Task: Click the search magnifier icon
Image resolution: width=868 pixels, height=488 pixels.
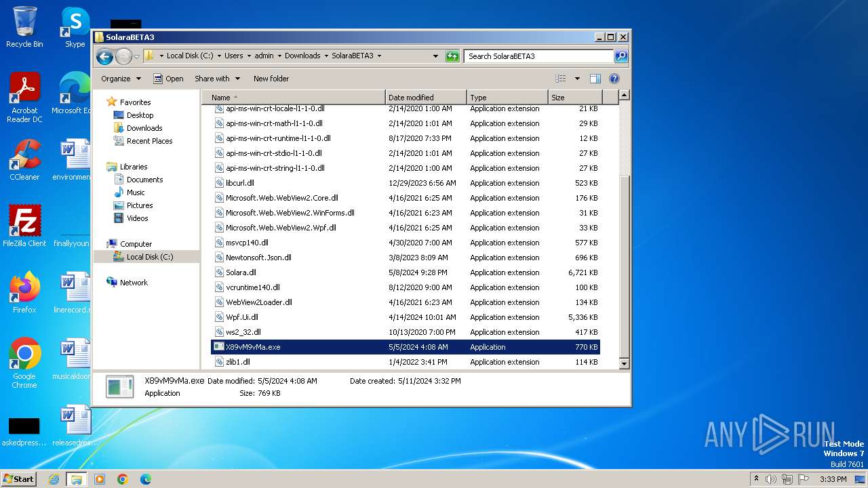Action: (x=620, y=56)
